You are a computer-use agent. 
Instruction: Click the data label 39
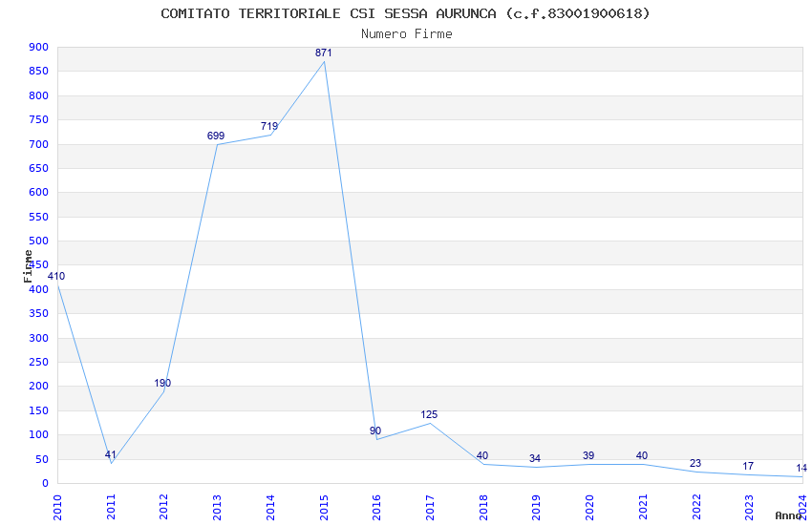click(588, 455)
